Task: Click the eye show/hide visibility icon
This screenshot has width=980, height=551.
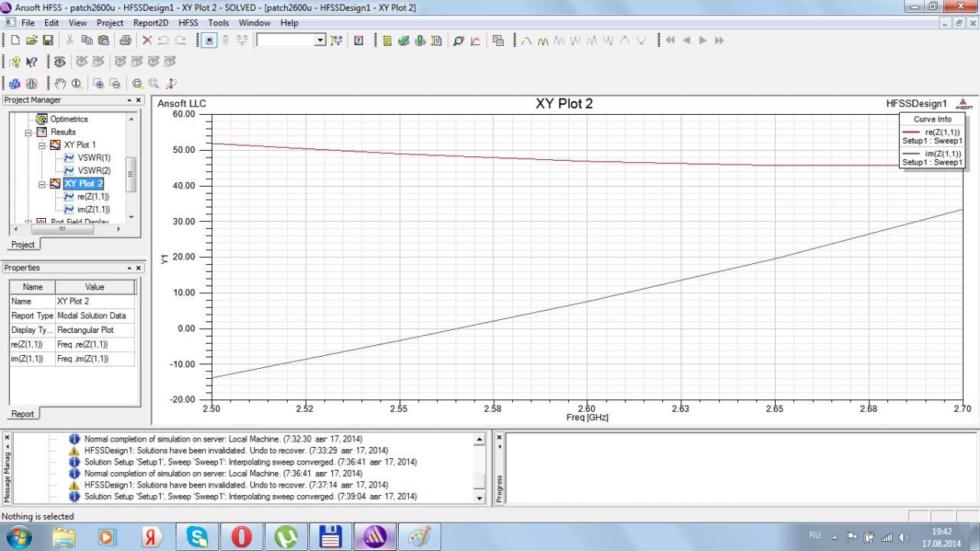Action: coord(60,62)
